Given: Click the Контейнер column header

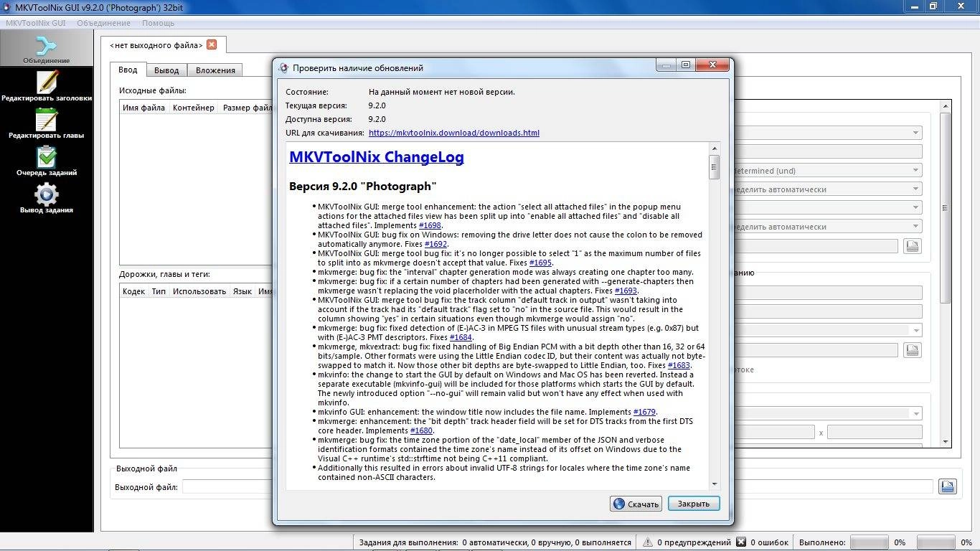Looking at the screenshot, I should [x=194, y=108].
